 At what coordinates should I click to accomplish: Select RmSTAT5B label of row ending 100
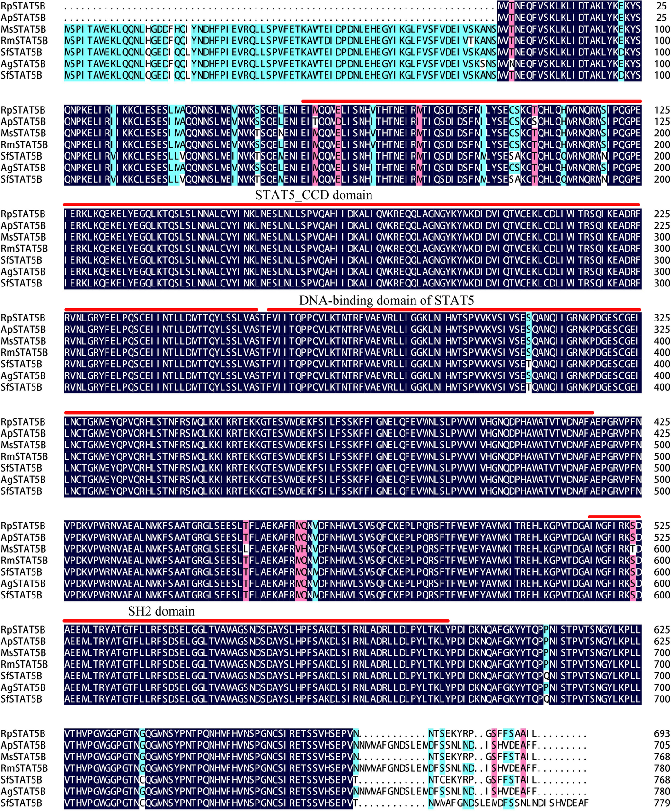[24, 41]
